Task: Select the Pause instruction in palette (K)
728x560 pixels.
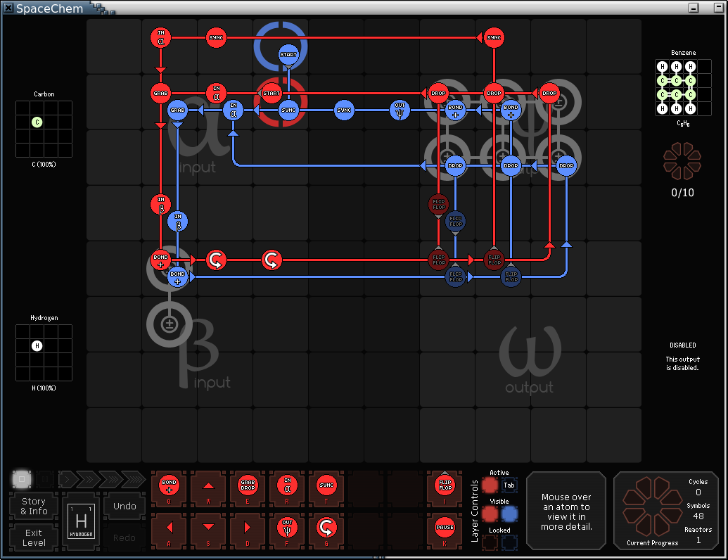Action: pos(445,530)
